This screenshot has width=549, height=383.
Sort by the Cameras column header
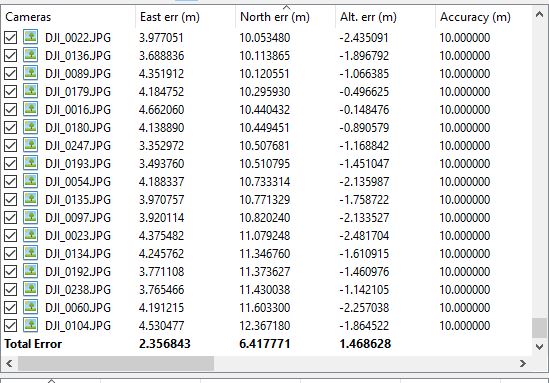[68, 17]
